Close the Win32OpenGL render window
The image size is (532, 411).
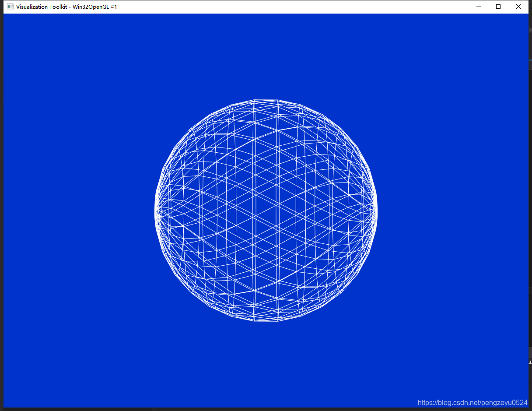[518, 7]
